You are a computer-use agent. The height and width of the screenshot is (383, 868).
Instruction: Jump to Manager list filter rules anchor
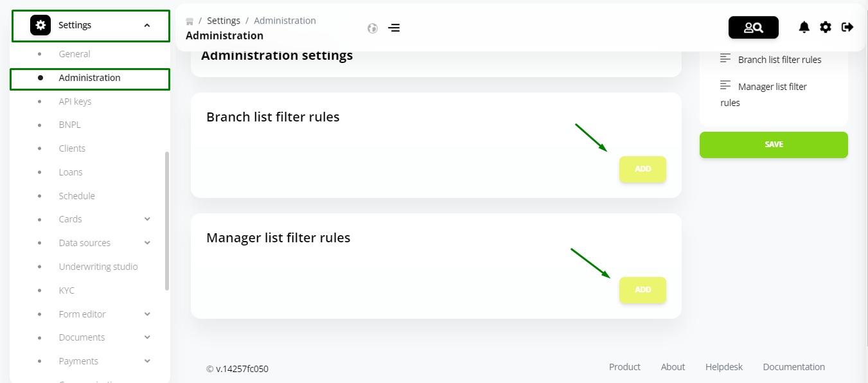coord(764,94)
